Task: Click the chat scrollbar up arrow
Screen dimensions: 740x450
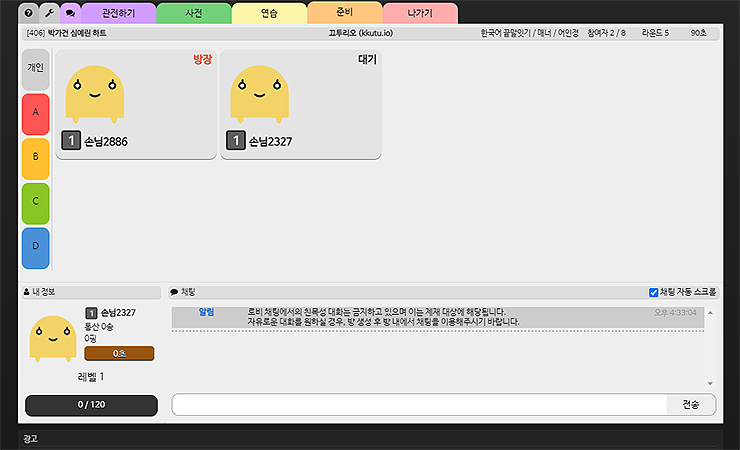Action: (710, 313)
